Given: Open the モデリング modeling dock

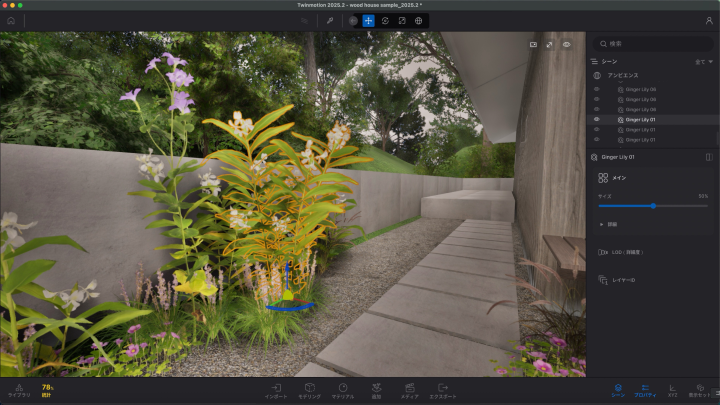Looking at the screenshot, I should pos(309,391).
